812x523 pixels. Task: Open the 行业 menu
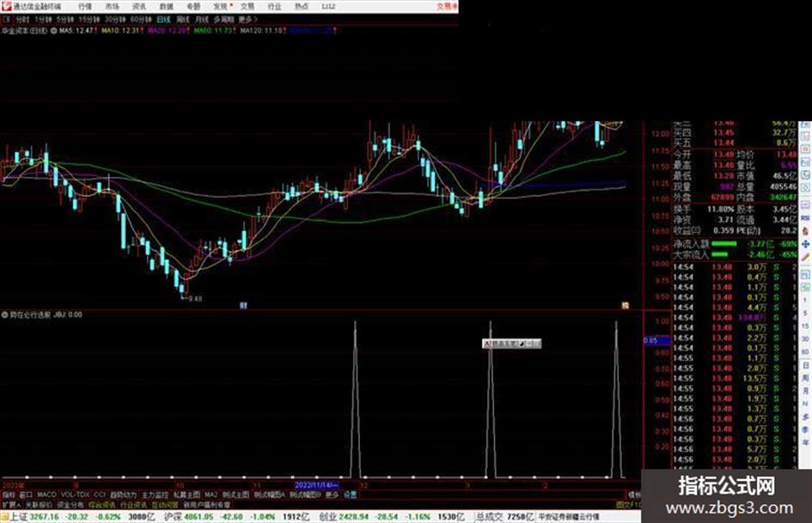(x=274, y=6)
